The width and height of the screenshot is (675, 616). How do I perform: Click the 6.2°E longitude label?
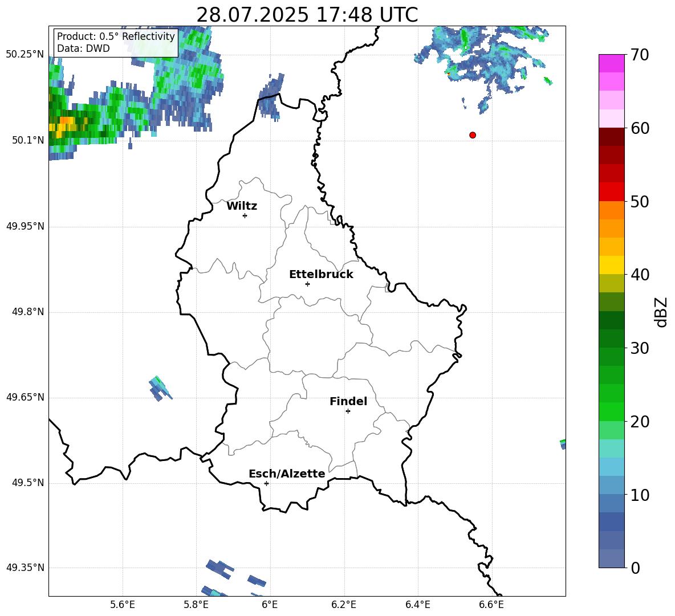pyautogui.click(x=344, y=605)
